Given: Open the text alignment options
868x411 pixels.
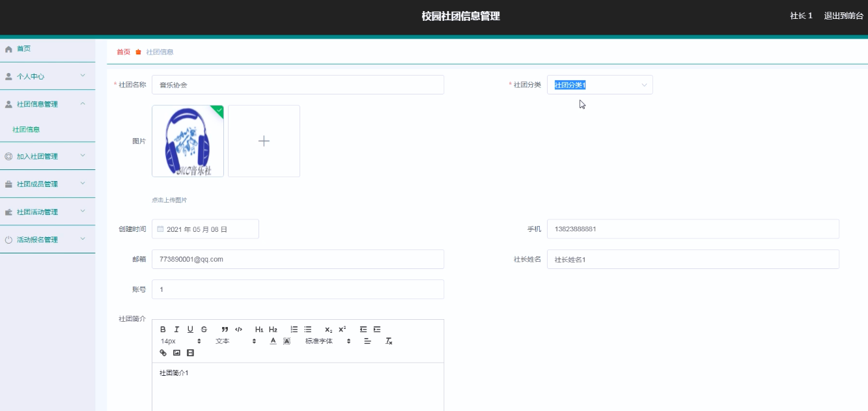Looking at the screenshot, I should click(x=367, y=341).
